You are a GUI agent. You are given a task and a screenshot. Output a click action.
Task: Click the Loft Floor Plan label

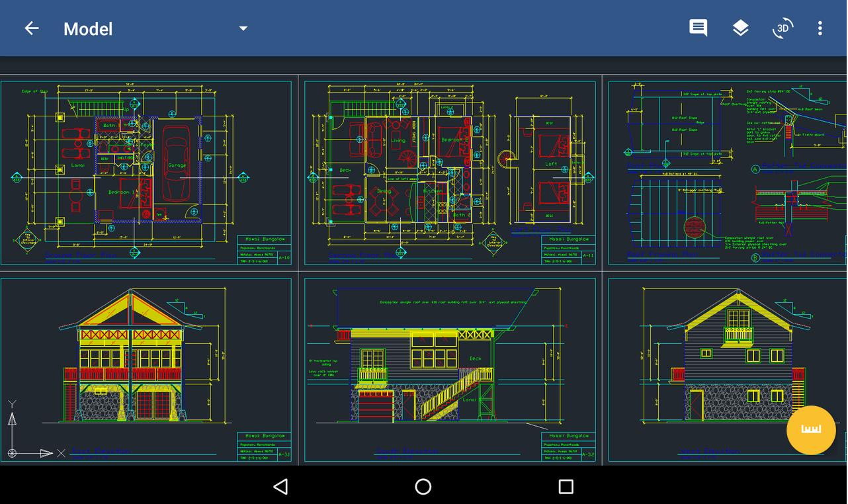[x=542, y=230]
